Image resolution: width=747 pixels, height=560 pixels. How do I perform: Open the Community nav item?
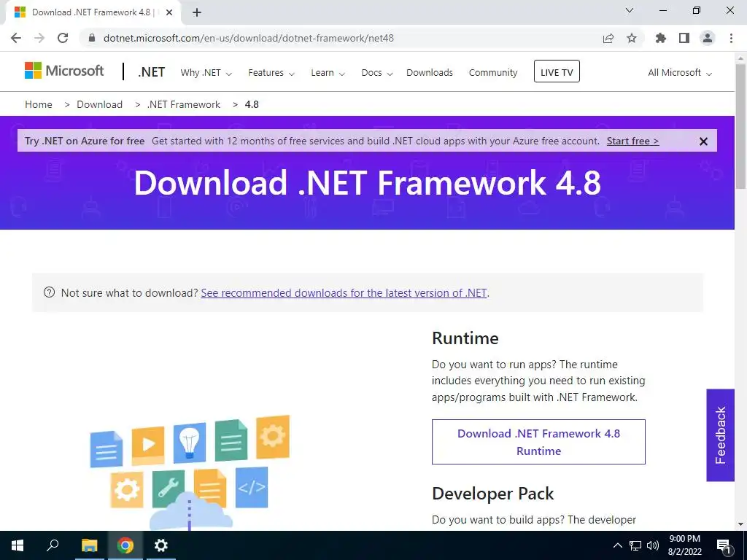(493, 73)
